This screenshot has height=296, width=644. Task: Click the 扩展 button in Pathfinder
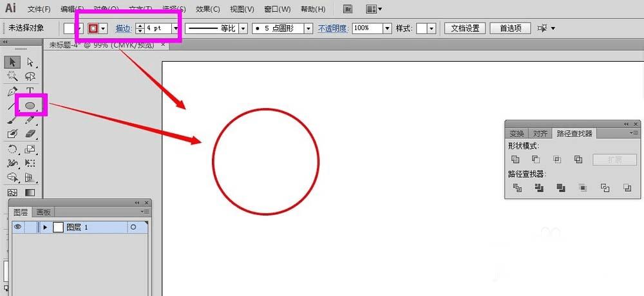pos(614,160)
